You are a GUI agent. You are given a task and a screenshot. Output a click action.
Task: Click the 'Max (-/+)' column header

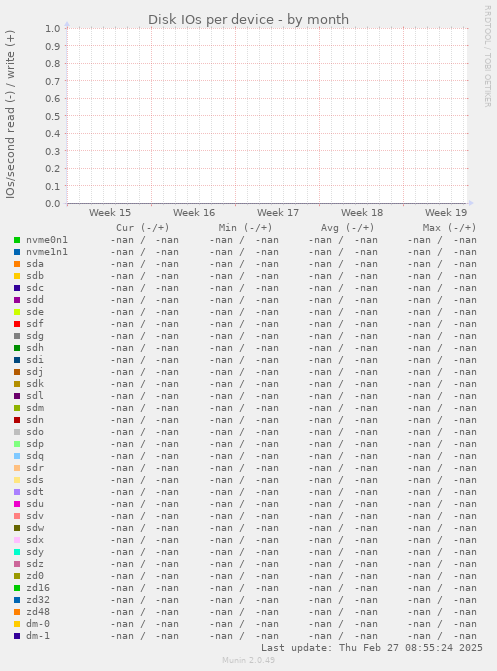pyautogui.click(x=449, y=228)
